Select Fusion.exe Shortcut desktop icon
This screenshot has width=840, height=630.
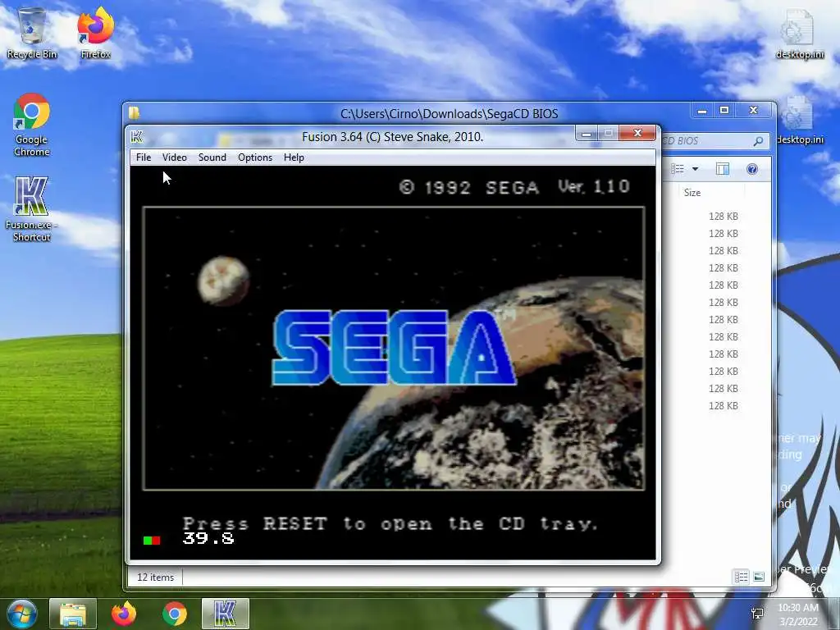[32, 209]
